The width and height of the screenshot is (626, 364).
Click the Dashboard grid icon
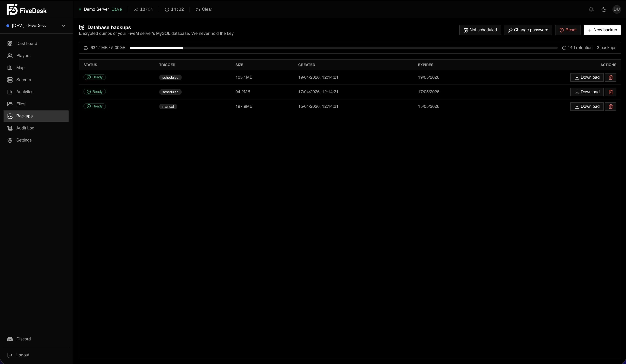[10, 44]
